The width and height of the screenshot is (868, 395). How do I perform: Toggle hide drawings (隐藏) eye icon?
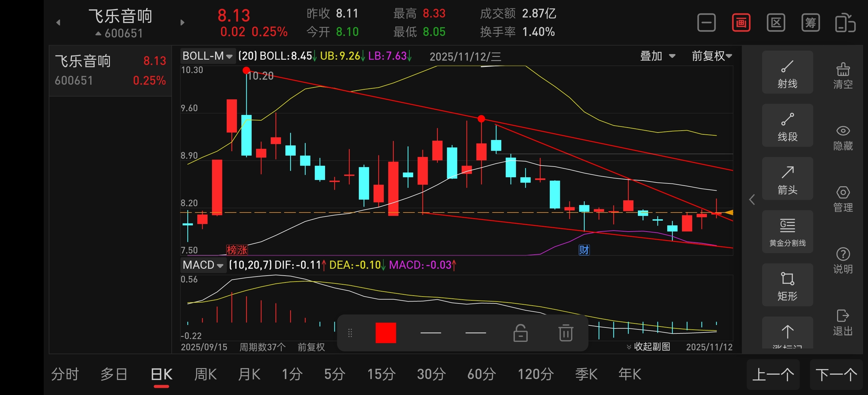pyautogui.click(x=843, y=137)
